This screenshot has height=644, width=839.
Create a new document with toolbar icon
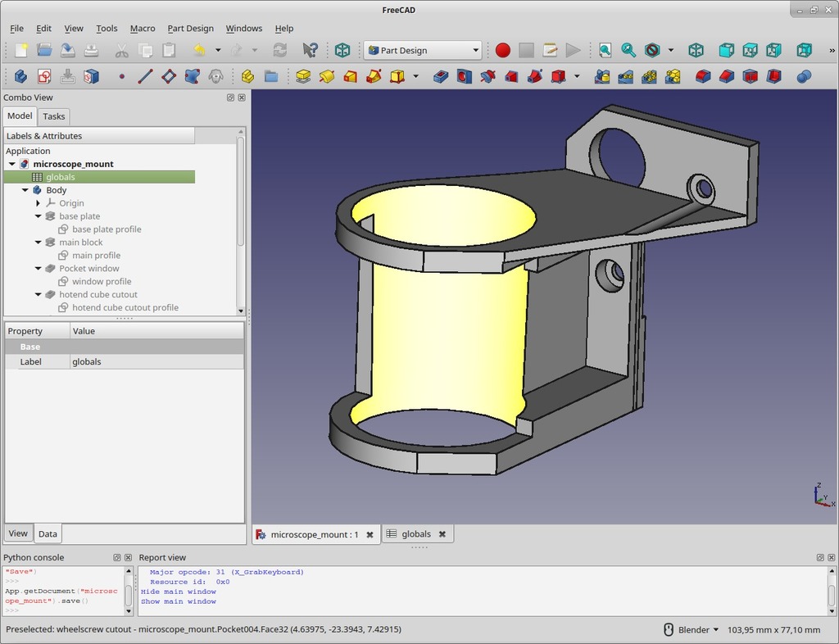(20, 50)
